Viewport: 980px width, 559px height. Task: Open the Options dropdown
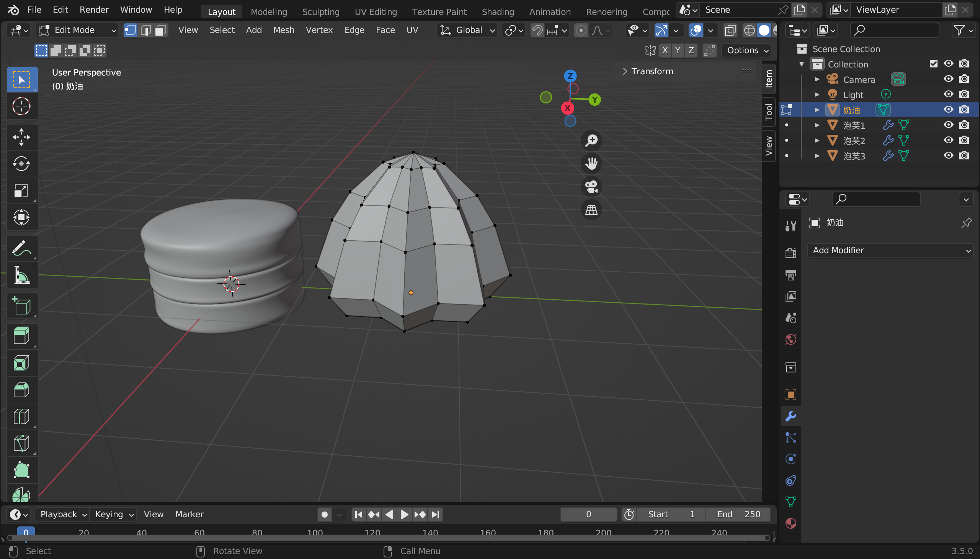pos(747,50)
